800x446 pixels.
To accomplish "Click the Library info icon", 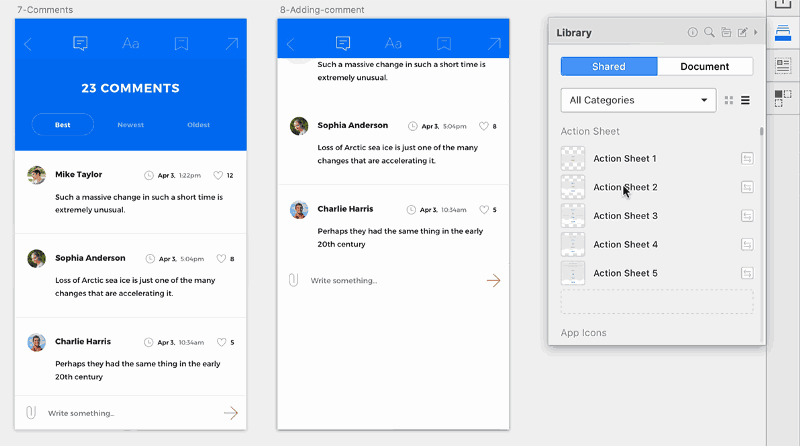I will [692, 32].
